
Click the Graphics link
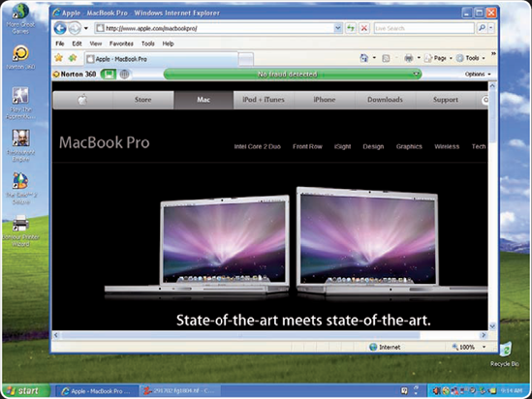point(409,146)
